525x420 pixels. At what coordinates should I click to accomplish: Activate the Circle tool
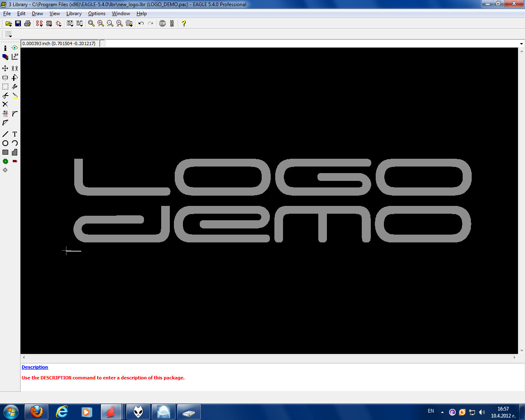point(5,143)
